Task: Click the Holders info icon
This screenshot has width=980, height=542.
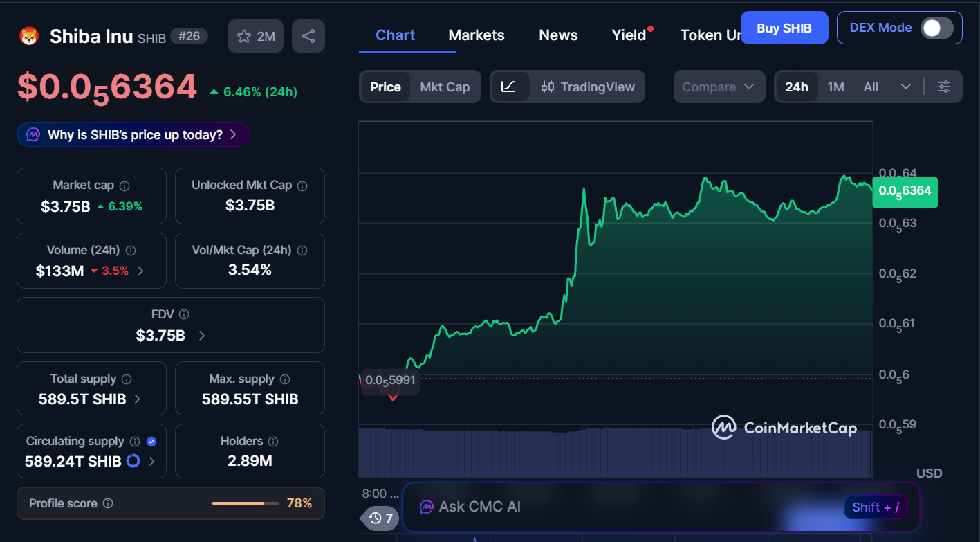Action: click(273, 442)
